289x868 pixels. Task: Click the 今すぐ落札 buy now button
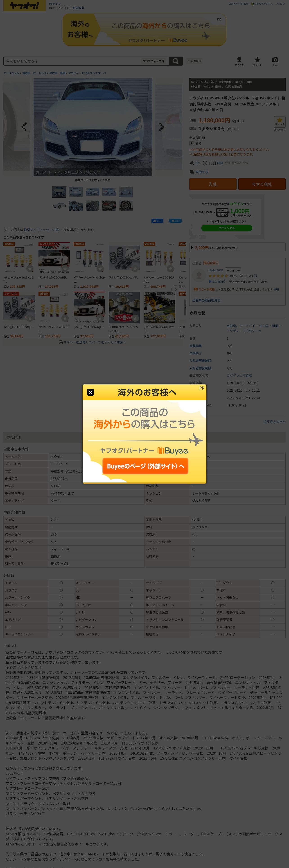point(262,184)
